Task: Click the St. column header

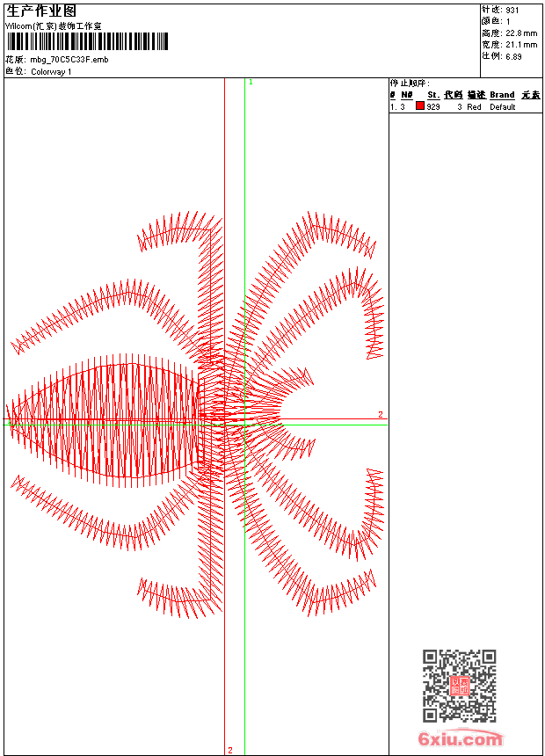Action: (433, 95)
